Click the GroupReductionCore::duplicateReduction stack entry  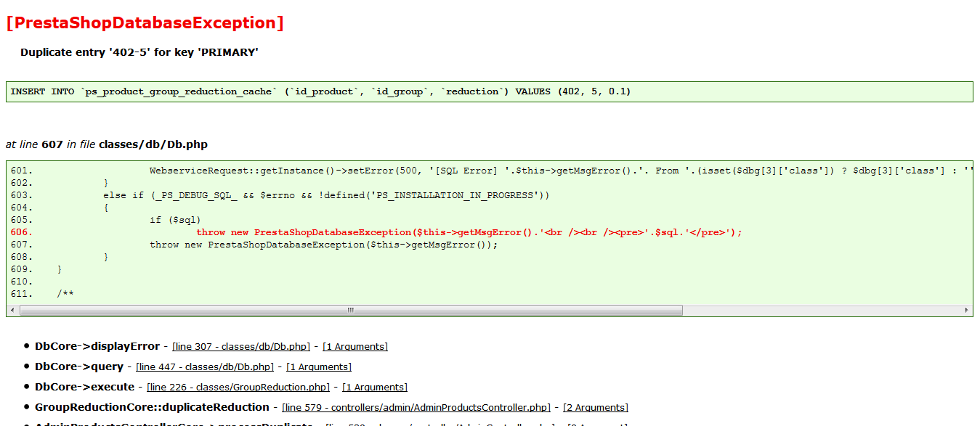(152, 407)
